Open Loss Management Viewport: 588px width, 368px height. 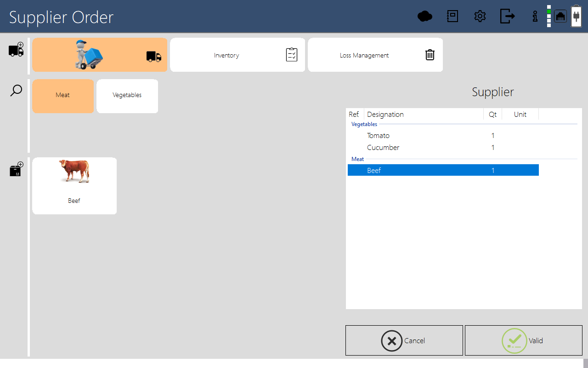375,55
